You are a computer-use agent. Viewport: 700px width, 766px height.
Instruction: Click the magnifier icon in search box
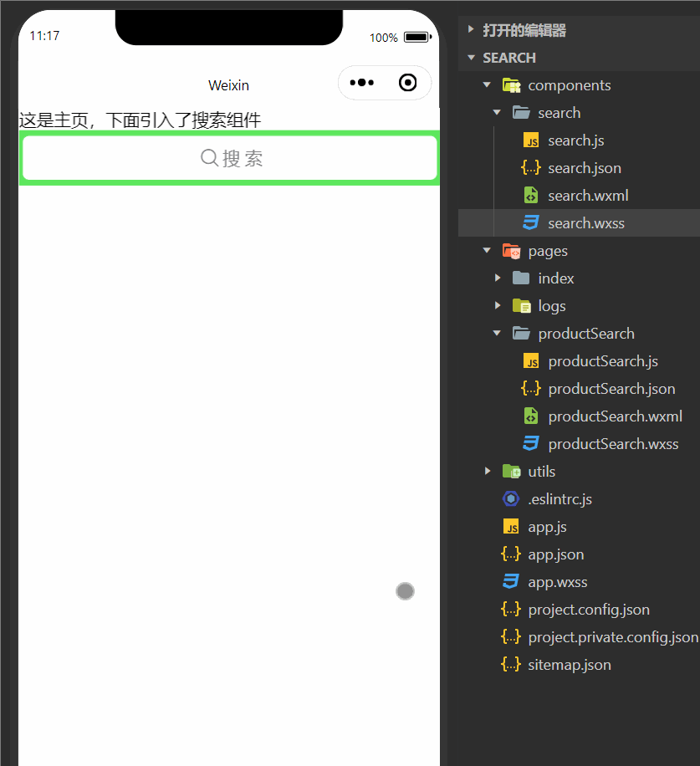point(210,158)
